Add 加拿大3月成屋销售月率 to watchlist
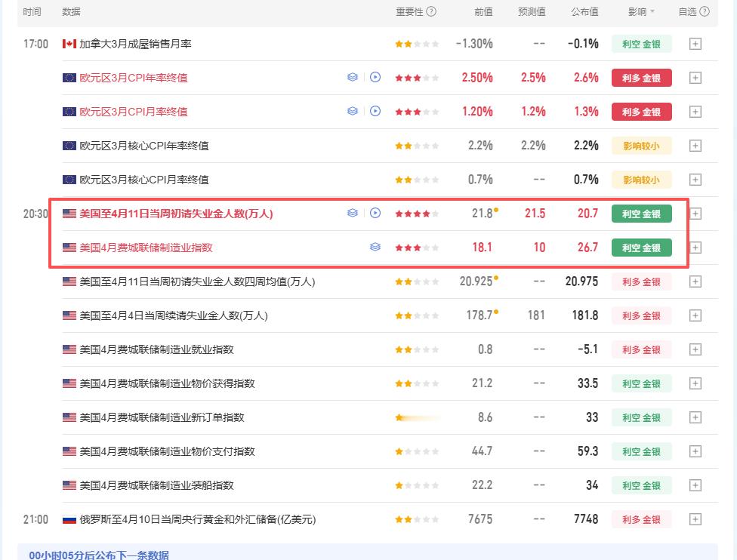The height and width of the screenshot is (560, 737). pyautogui.click(x=695, y=45)
